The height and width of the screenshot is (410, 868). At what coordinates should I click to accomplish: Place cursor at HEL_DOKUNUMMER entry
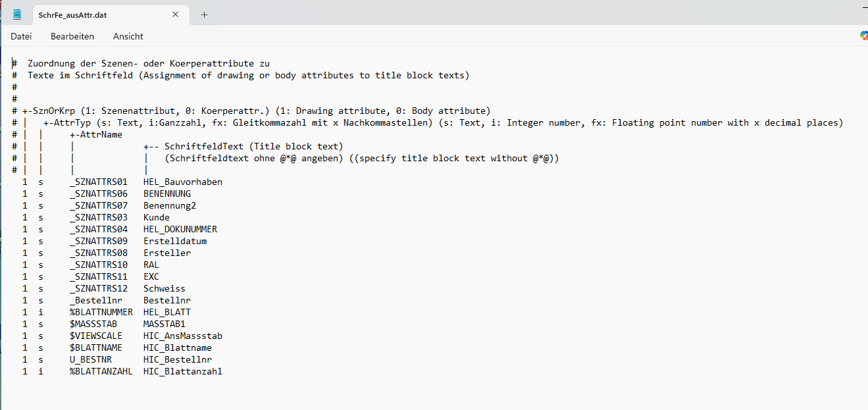(180, 229)
